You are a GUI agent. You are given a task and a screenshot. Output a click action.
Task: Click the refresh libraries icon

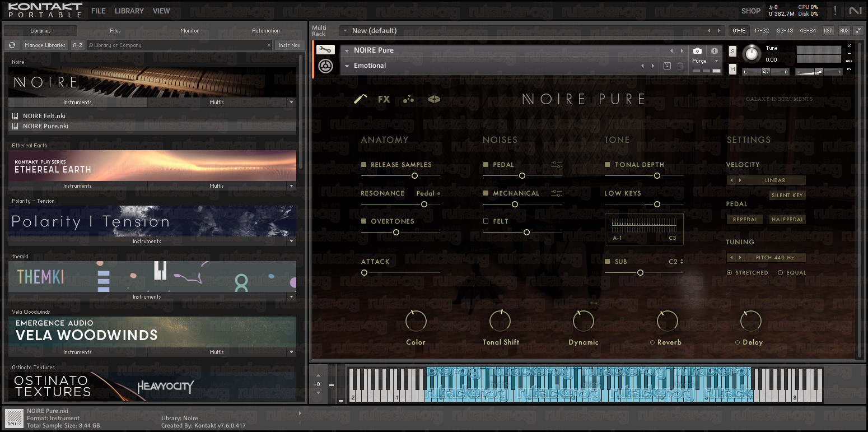point(12,45)
